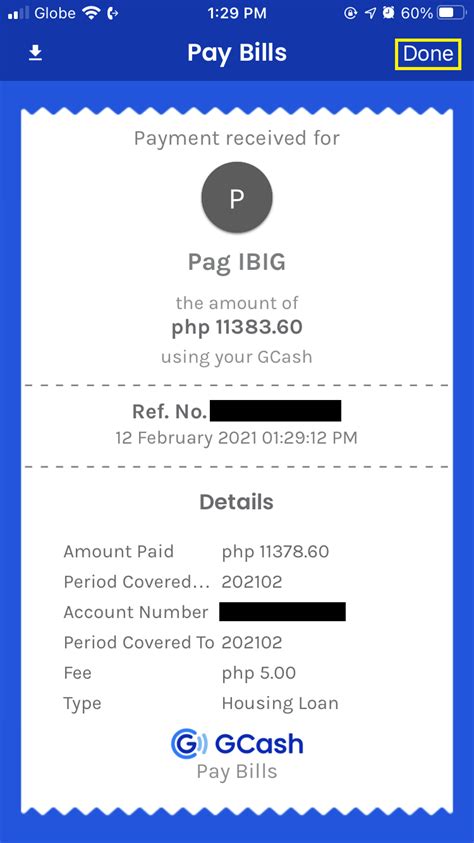474x843 pixels.
Task: Tap the rotation lock status icon
Action: (x=351, y=13)
